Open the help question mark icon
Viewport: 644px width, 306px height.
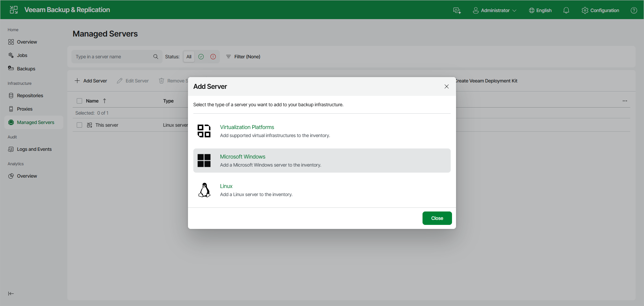pyautogui.click(x=634, y=10)
